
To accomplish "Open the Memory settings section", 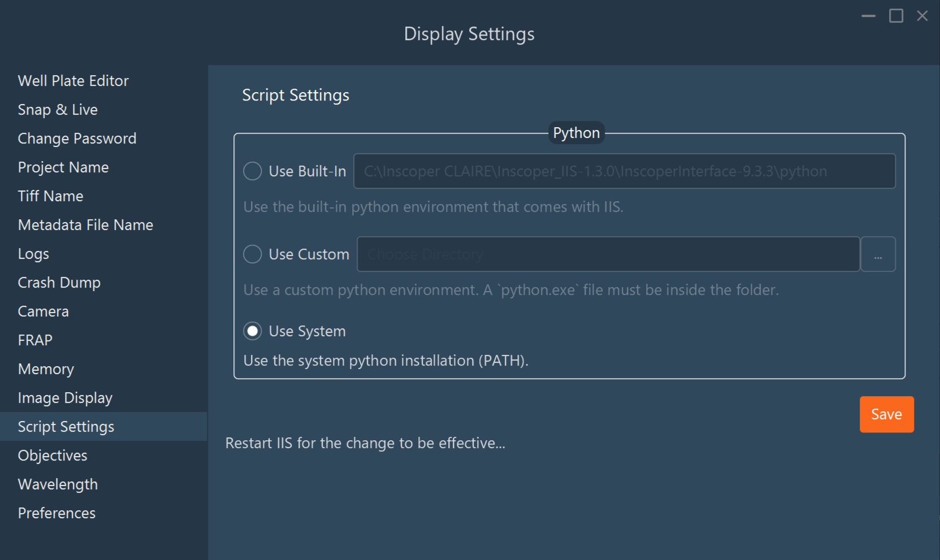I will pos(45,368).
